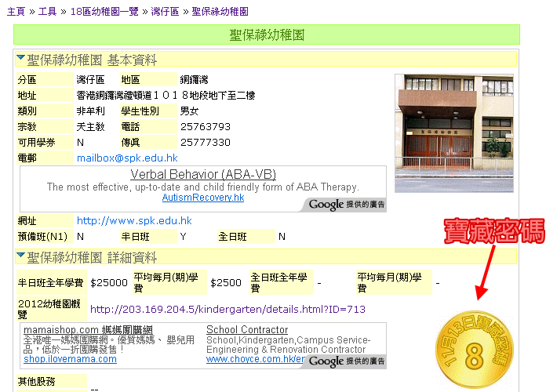Click the 銅鑼灣 area value
Screen dimensions: 546x392
tap(194, 80)
